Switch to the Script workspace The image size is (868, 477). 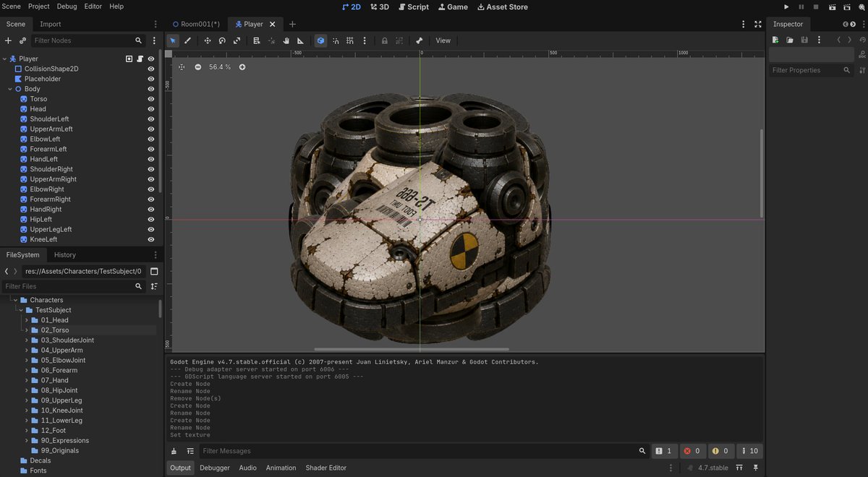click(414, 7)
